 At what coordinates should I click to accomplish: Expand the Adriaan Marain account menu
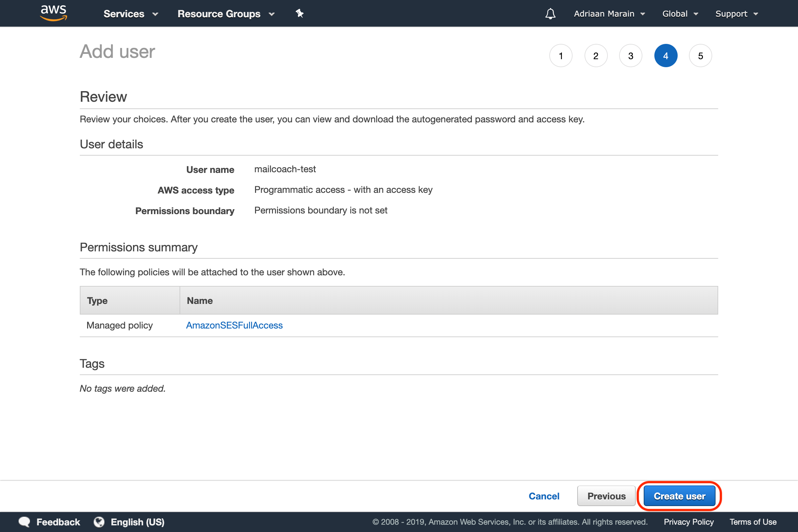[x=609, y=14]
